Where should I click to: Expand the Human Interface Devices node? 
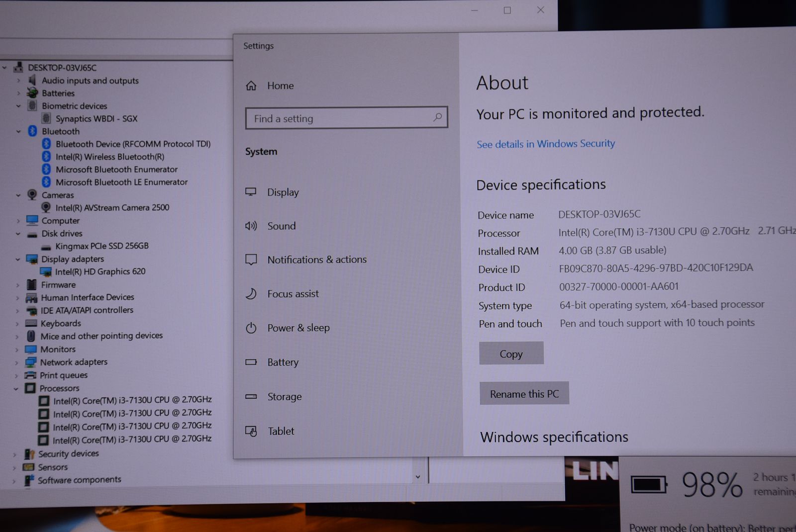17,298
